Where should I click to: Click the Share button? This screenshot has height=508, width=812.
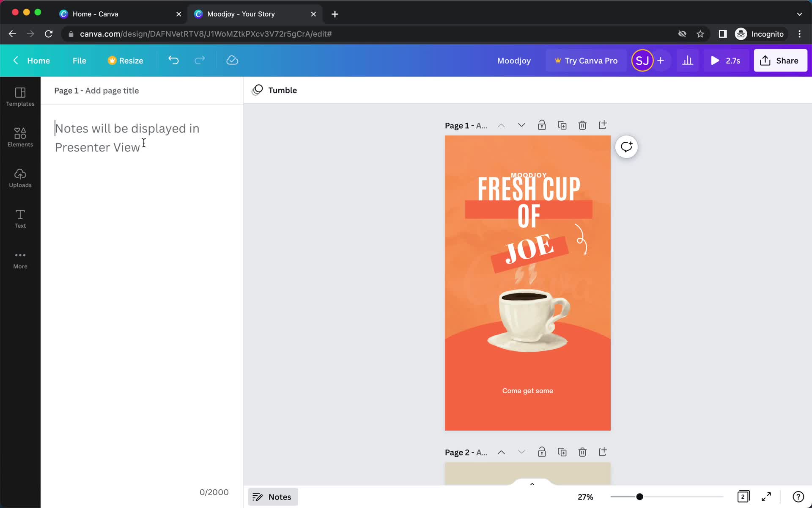point(780,60)
